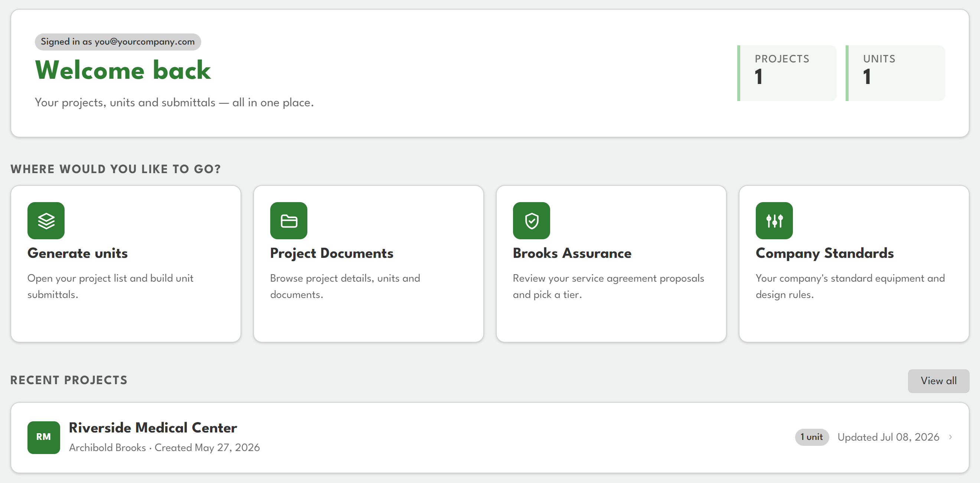Click the RECENT PROJECTS section heading

tap(69, 380)
